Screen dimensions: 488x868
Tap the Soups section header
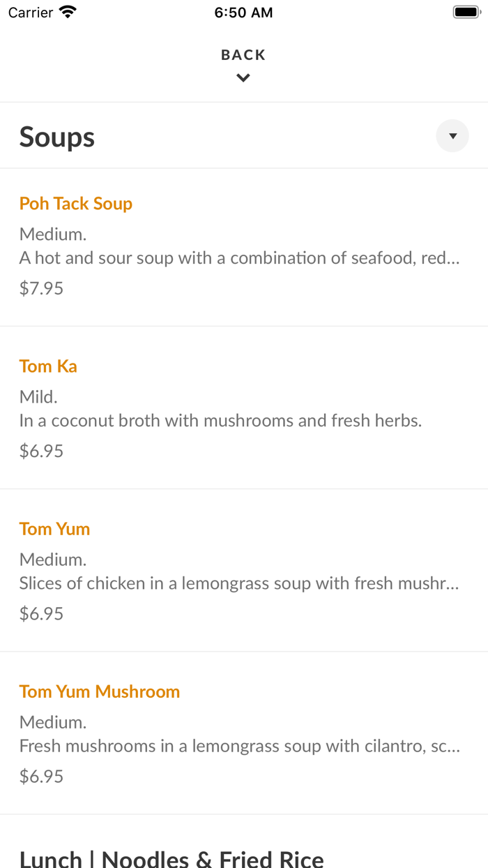tap(57, 136)
